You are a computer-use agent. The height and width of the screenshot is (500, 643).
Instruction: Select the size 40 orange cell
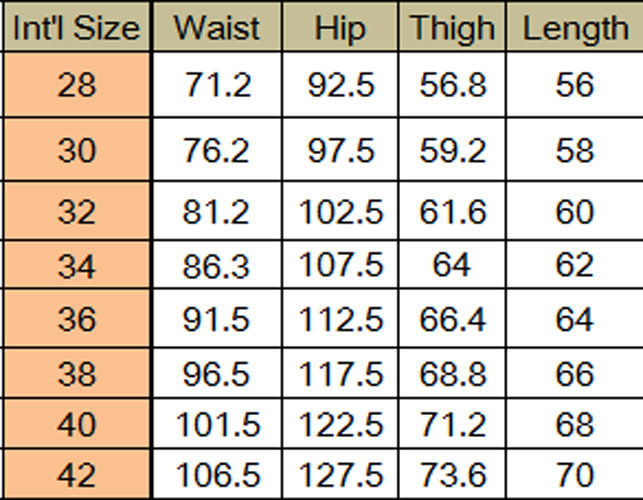pos(77,424)
